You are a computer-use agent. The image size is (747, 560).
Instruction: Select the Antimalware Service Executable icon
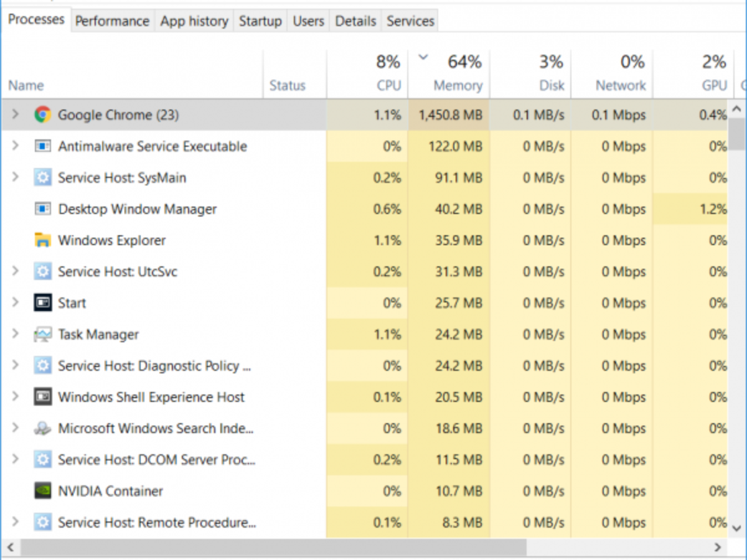point(42,146)
